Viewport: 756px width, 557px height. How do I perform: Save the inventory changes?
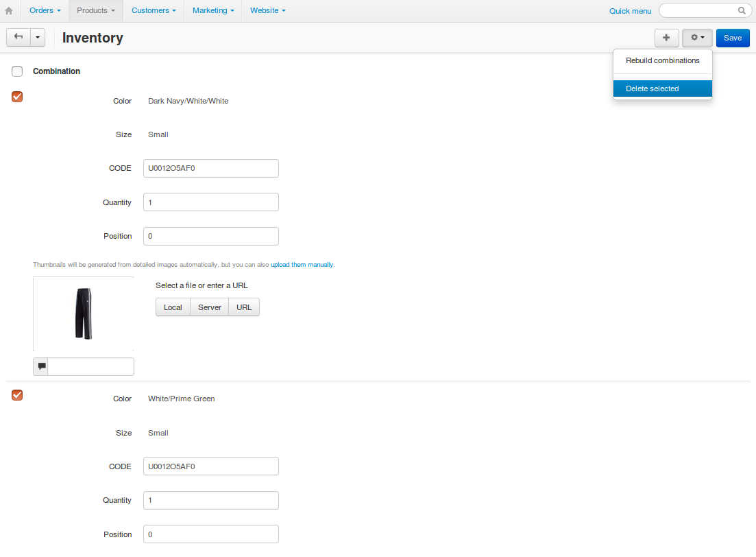(x=733, y=38)
